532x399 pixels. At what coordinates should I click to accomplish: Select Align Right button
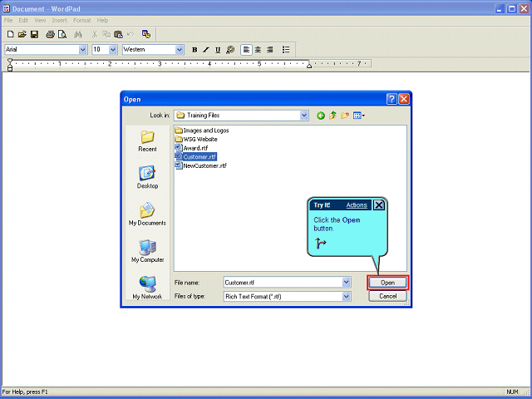point(270,50)
